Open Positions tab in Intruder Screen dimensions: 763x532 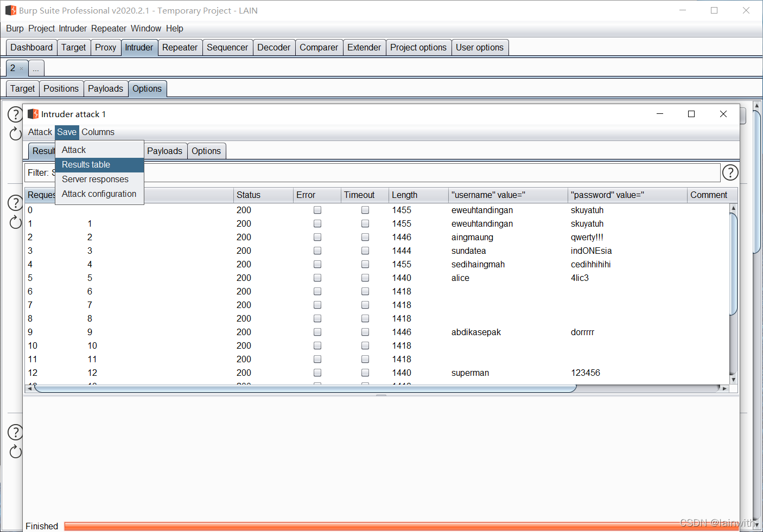(x=61, y=89)
